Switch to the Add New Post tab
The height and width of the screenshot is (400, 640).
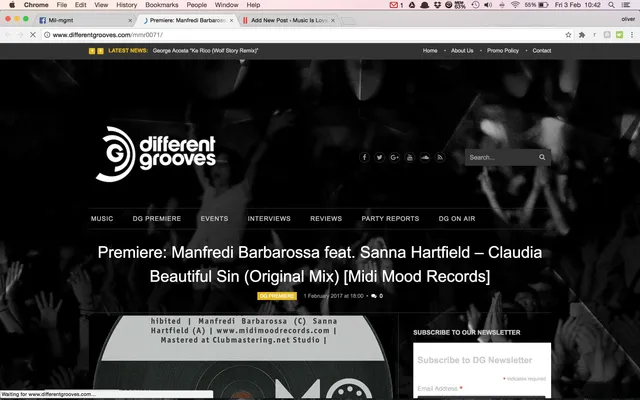pyautogui.click(x=289, y=20)
